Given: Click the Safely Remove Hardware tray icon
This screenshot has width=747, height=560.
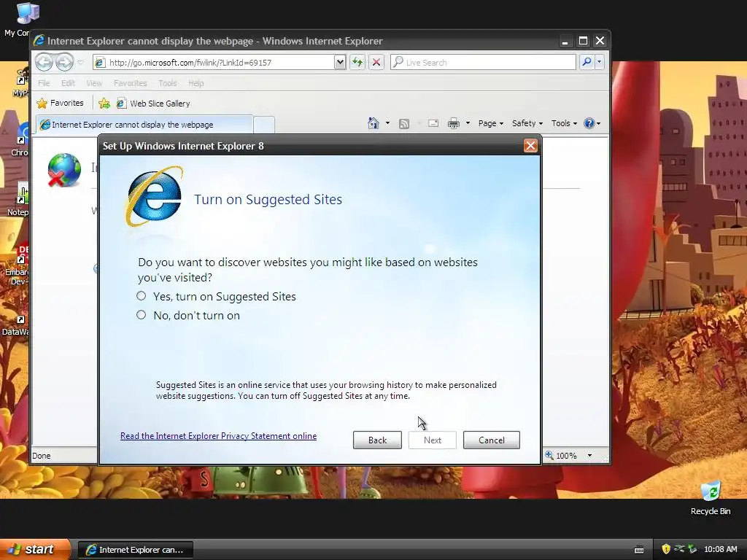Looking at the screenshot, I should tap(693, 549).
